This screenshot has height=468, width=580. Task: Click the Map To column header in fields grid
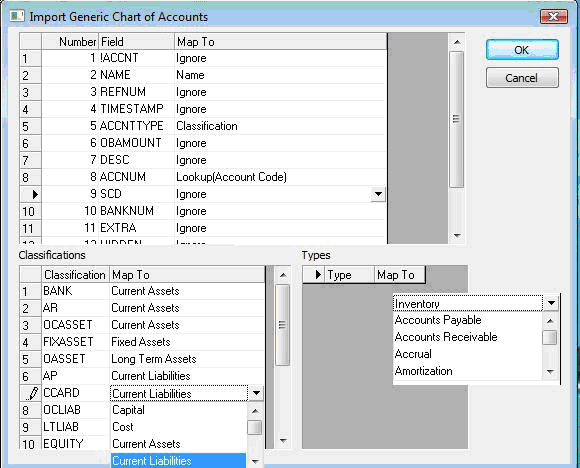pos(280,41)
